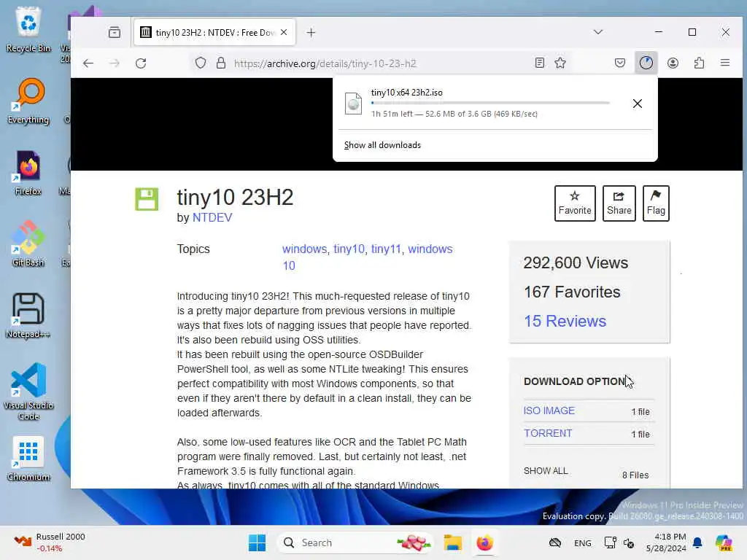Open the extensions puzzle icon
The image size is (747, 560).
[699, 63]
